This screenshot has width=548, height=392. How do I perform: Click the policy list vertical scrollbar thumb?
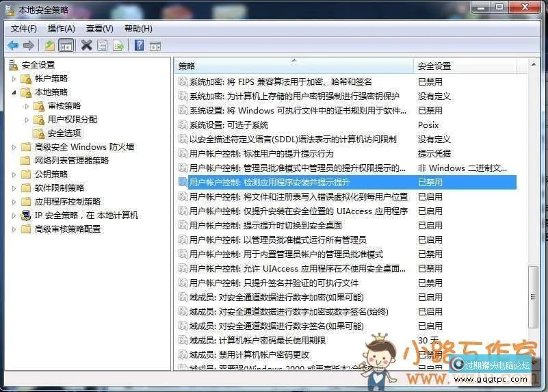(x=533, y=297)
